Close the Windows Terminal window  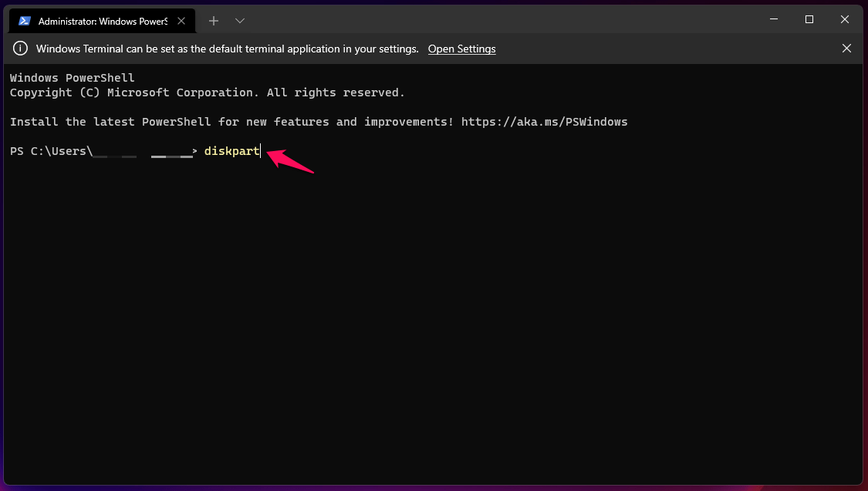click(x=845, y=19)
